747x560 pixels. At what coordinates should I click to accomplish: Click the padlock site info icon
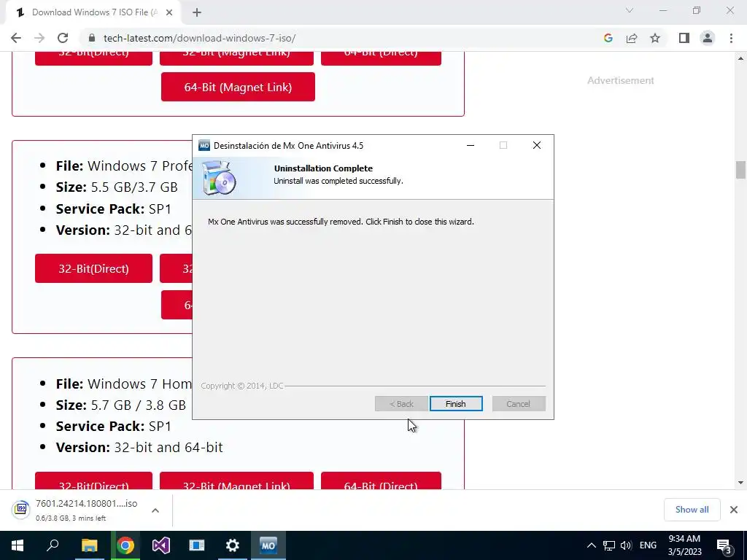[x=91, y=38]
